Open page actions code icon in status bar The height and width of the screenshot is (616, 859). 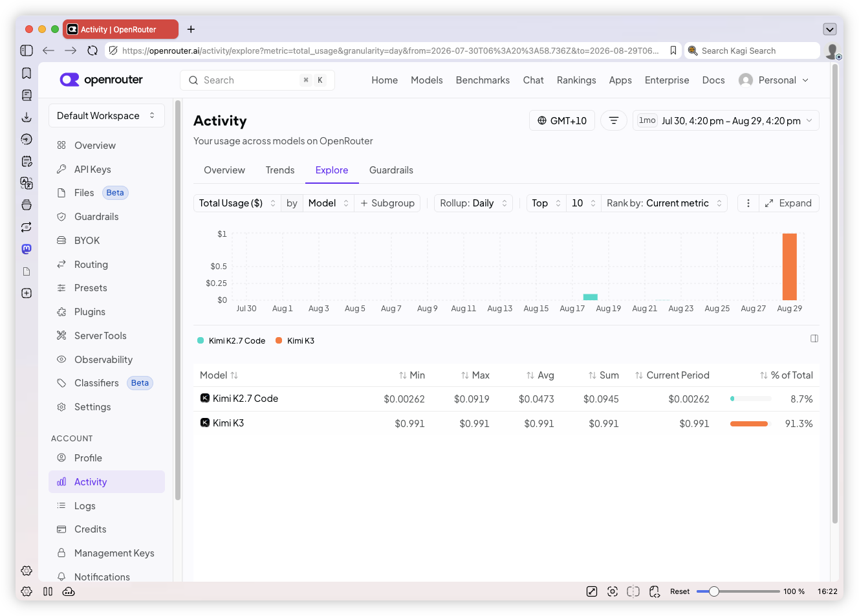(x=655, y=591)
